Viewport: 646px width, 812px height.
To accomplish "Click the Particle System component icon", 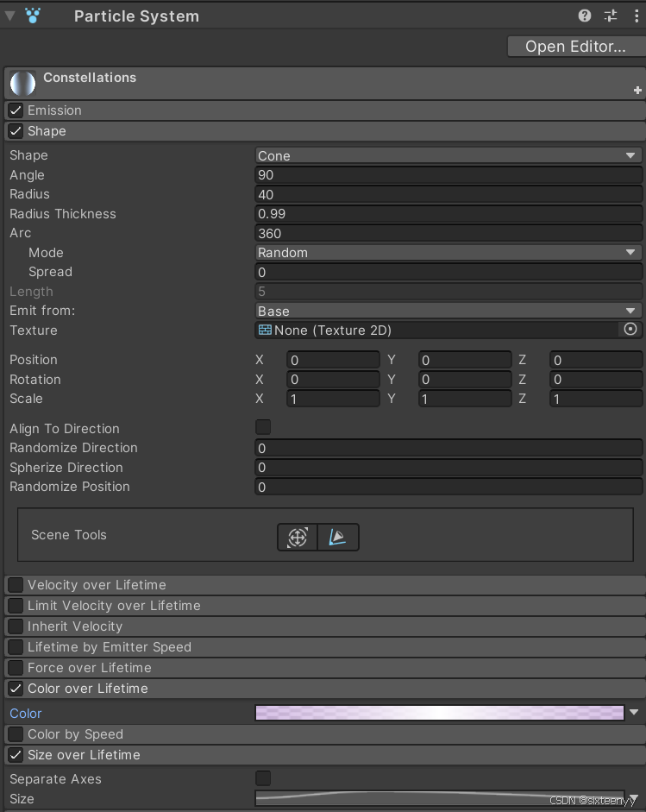I will tap(33, 16).
